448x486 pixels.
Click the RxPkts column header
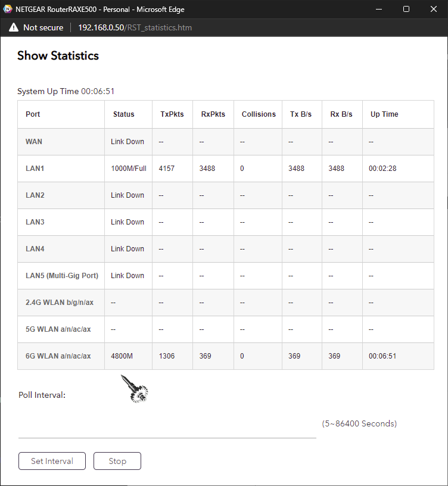coord(213,114)
